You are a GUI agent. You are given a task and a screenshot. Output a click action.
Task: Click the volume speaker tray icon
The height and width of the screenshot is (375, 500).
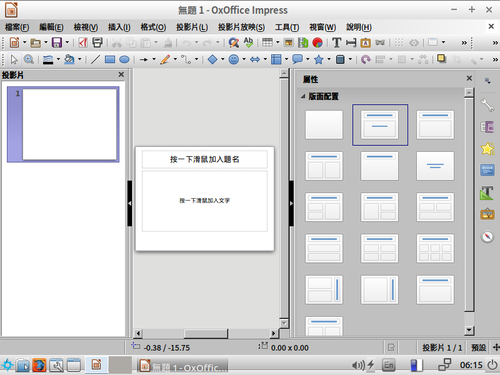coord(358,366)
